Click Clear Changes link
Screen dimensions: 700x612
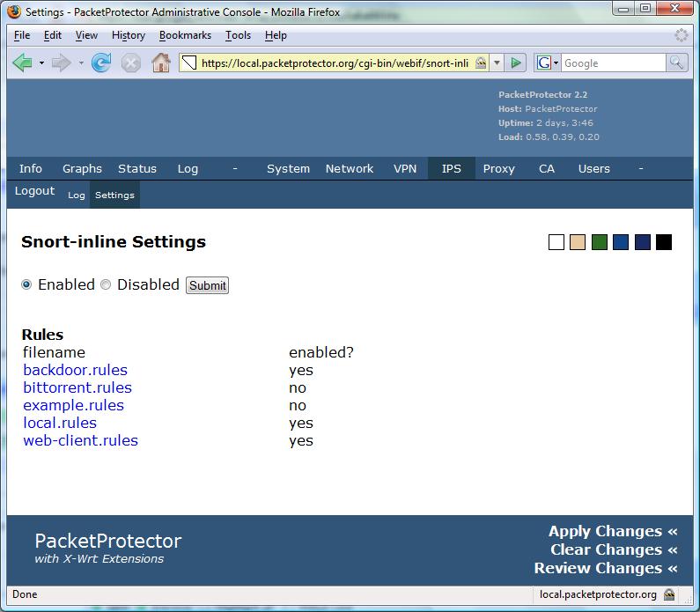614,549
